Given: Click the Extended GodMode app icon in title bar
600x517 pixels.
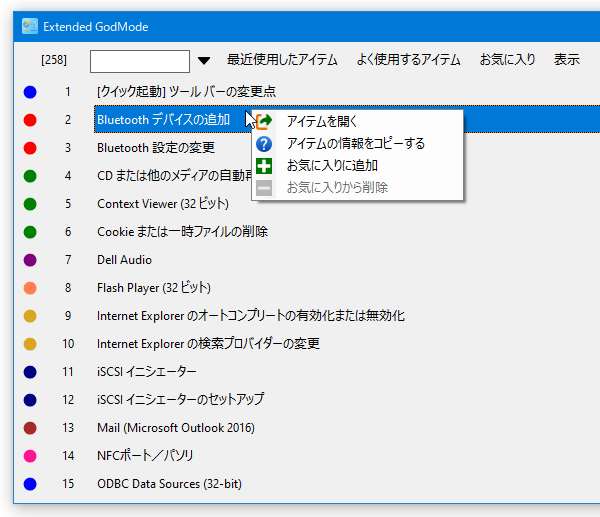Looking at the screenshot, I should click(30, 26).
